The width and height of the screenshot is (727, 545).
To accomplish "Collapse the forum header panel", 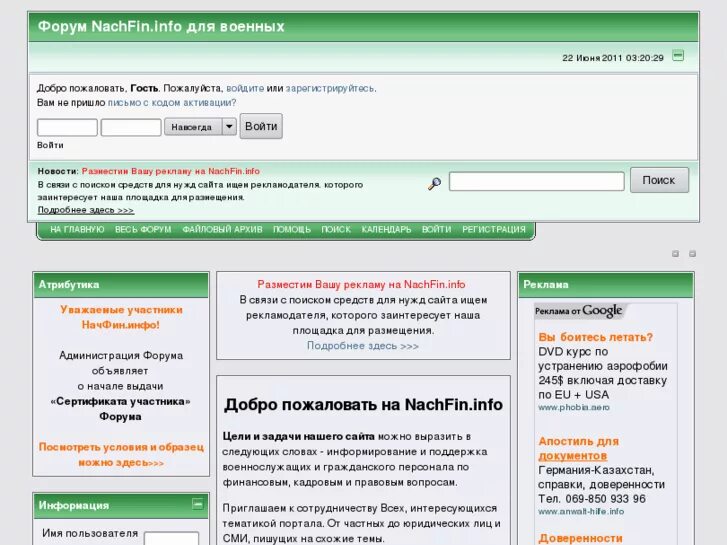I will point(678,56).
